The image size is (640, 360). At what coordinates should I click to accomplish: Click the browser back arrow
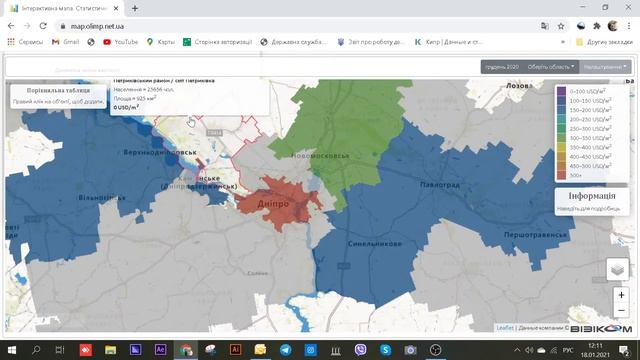(11, 26)
